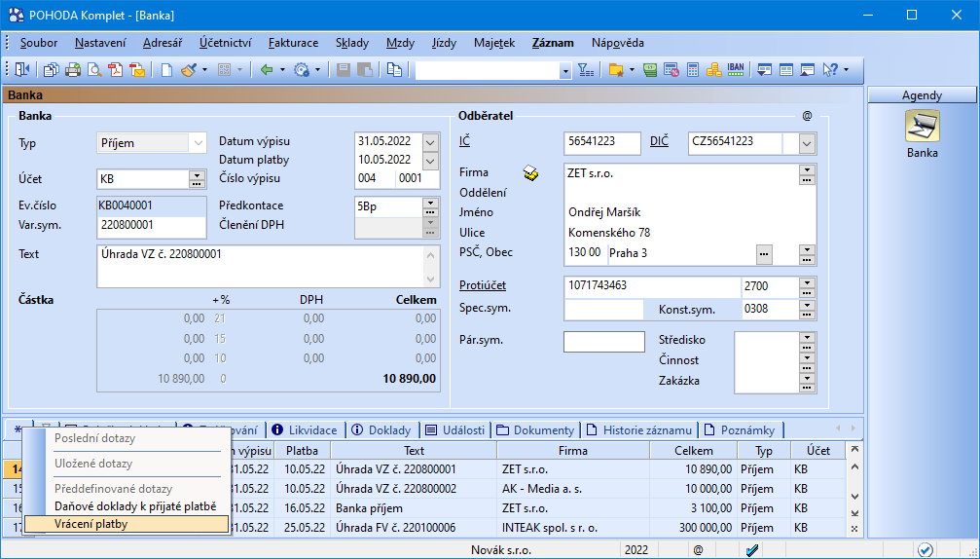Switch to the Likvidace tab
This screenshot has height=559, width=980.
(305, 429)
